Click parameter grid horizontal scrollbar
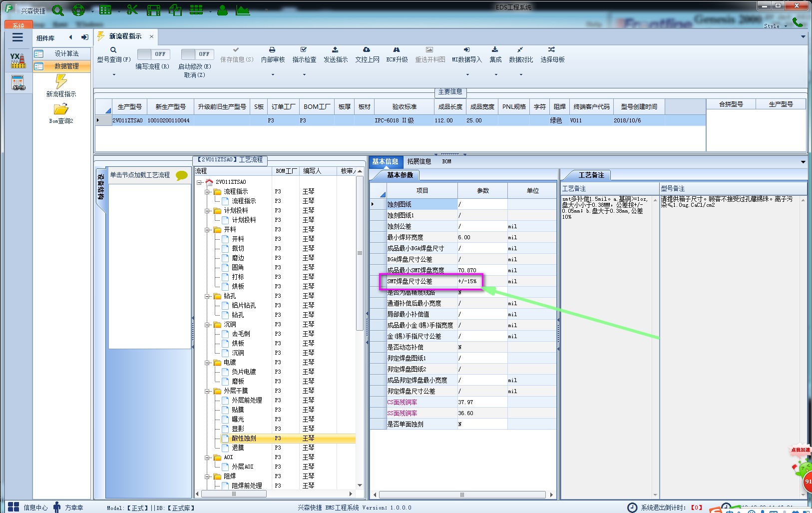Viewport: 812px width, 513px height. [463, 495]
